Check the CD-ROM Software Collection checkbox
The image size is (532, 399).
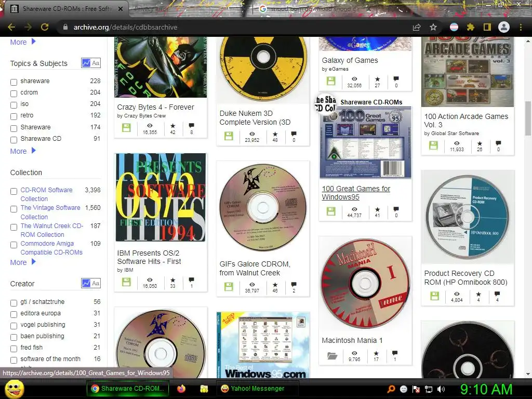click(x=14, y=191)
